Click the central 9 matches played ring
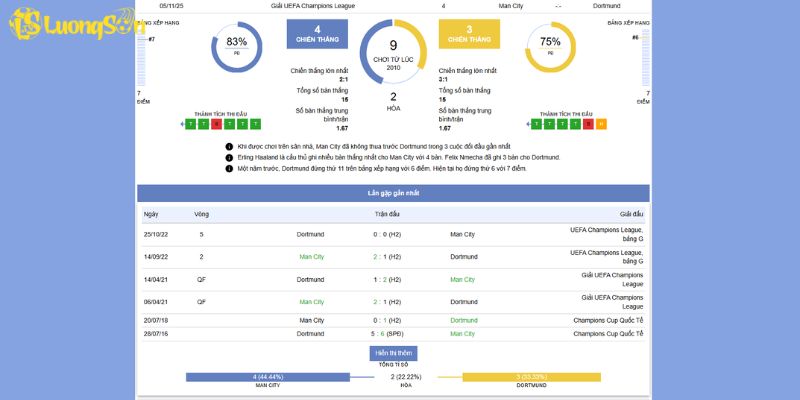Screen dimensions: 800x400 393,48
